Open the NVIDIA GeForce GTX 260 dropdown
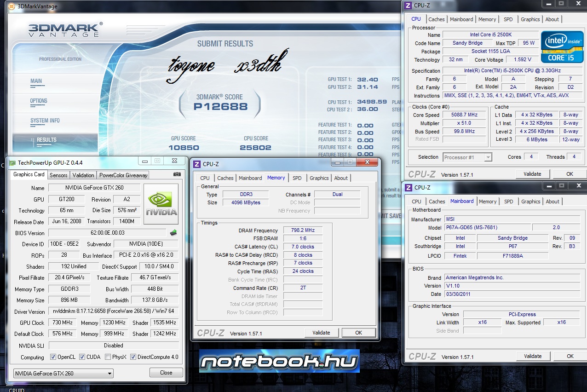Screen dimensions: 587x392 pos(63,373)
